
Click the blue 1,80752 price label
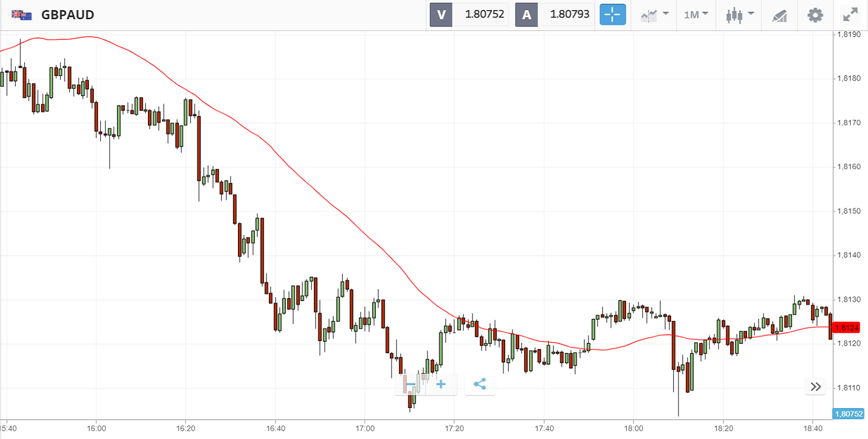tap(849, 414)
